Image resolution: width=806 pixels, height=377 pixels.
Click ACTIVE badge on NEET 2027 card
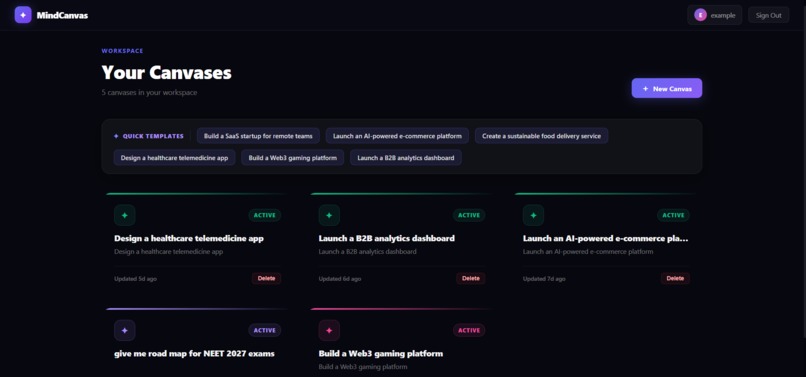[265, 331]
